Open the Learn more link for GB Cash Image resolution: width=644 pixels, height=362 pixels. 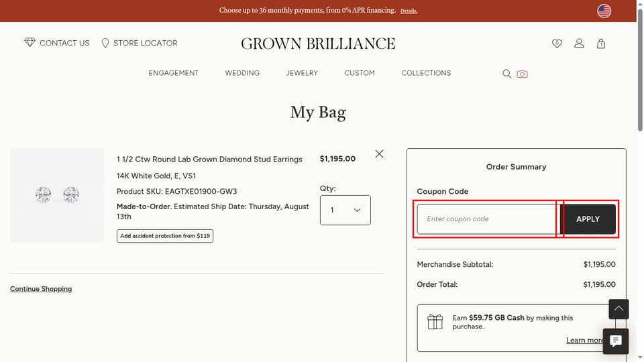click(x=584, y=341)
